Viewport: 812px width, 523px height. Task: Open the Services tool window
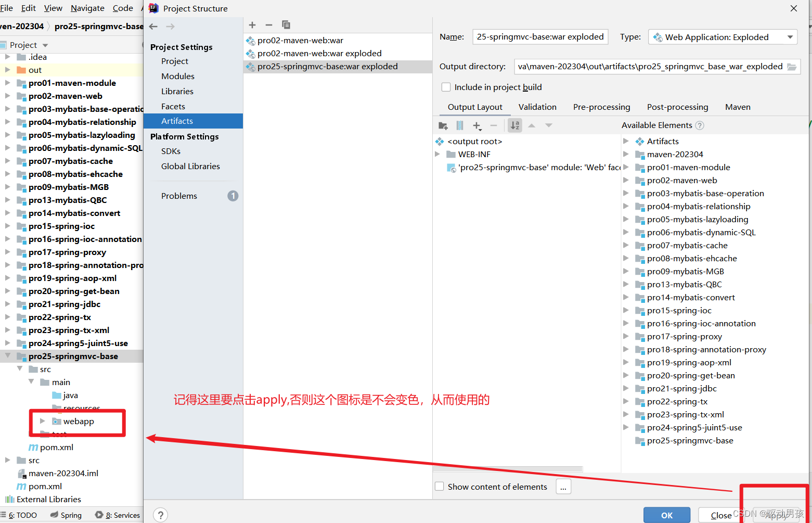[x=118, y=515]
